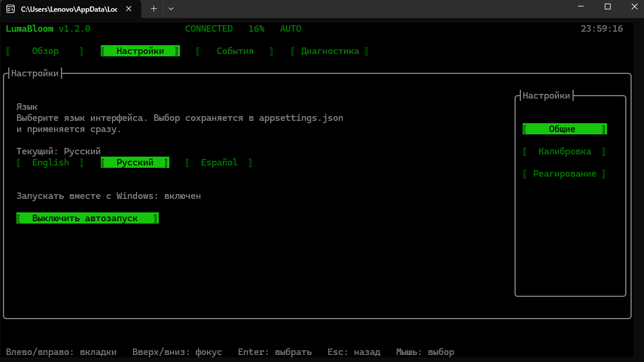Expand the new tab profile dropdown

(171, 9)
